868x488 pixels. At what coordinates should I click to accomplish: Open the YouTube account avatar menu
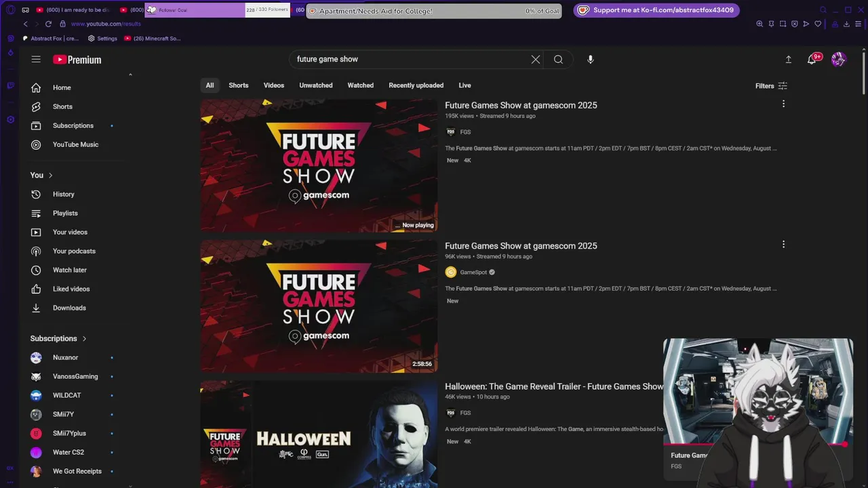click(839, 60)
